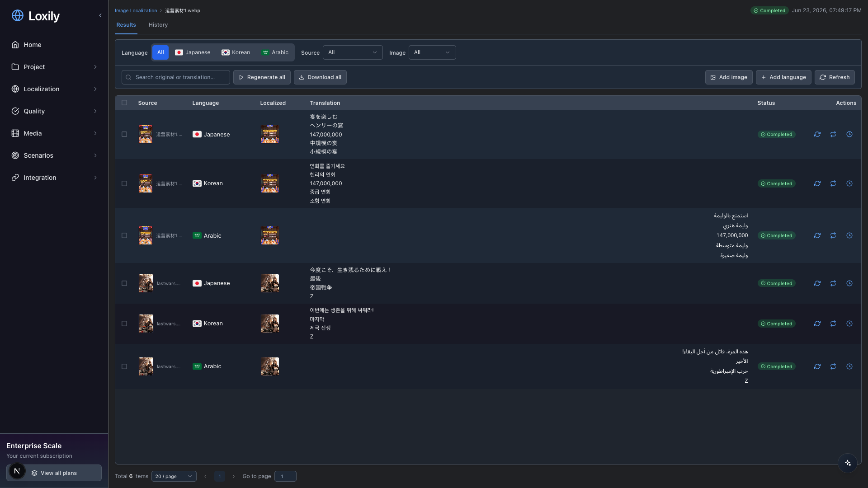868x488 pixels.
Task: Tick the checkbox for the 运营素材1 Arabic row
Action: point(124,235)
